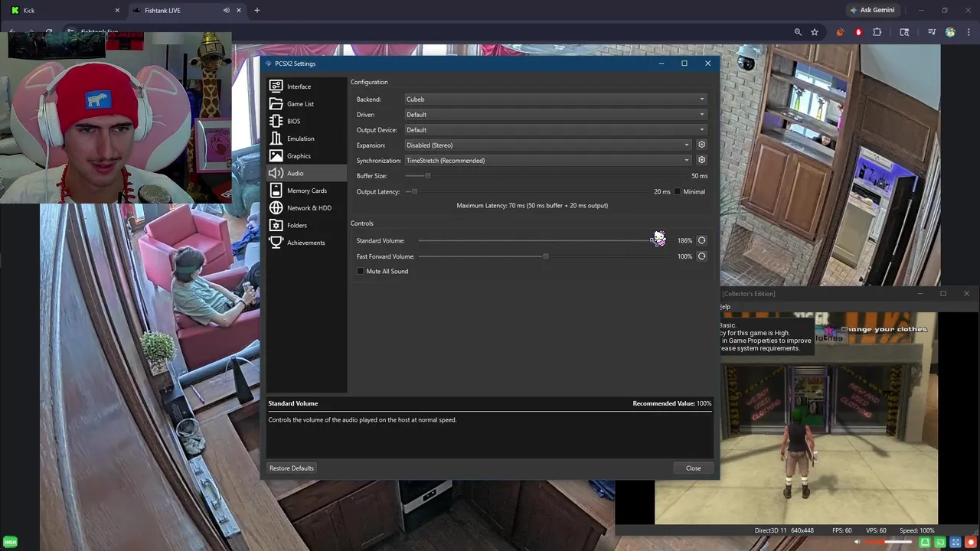
Task: Open Graphics settings in the sidebar
Action: tap(306, 156)
